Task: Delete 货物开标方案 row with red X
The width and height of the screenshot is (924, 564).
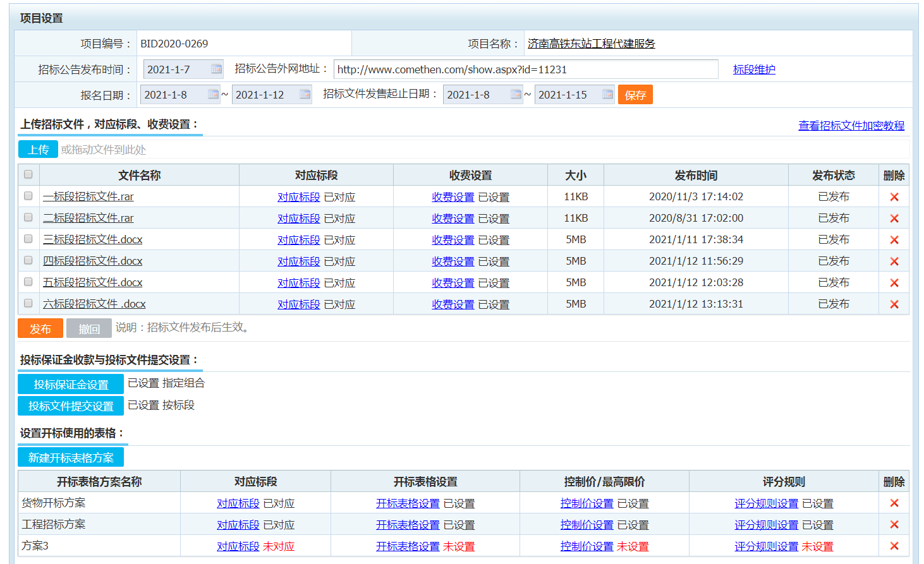Action: [894, 503]
